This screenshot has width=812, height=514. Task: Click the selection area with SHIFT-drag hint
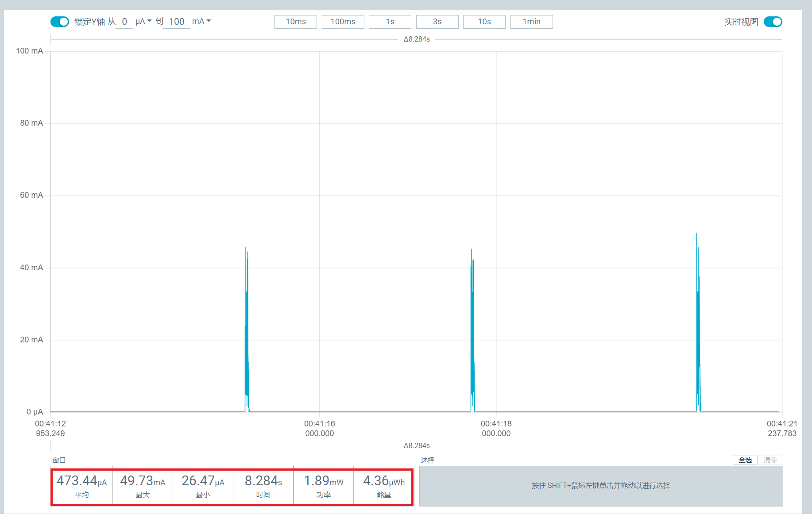click(601, 486)
